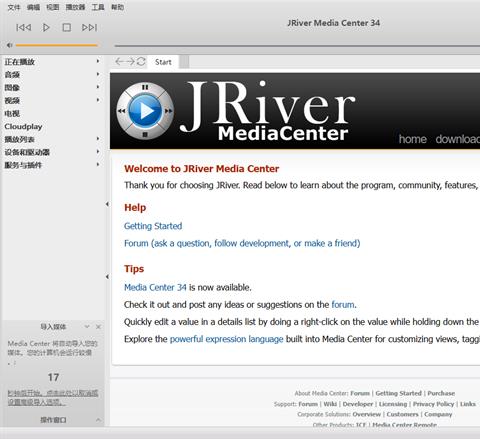Screen dimensions: 480x439
Task: Start playback with the toolbar play button
Action: click(x=46, y=27)
